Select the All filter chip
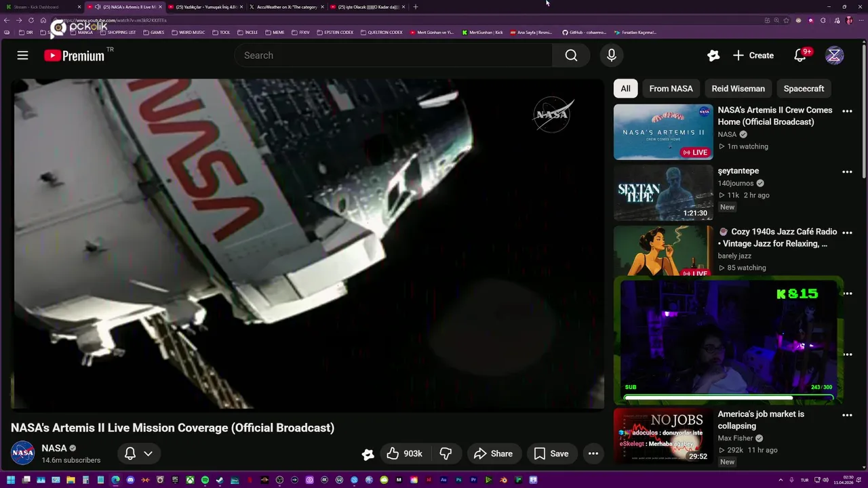The height and width of the screenshot is (488, 868). (x=625, y=89)
